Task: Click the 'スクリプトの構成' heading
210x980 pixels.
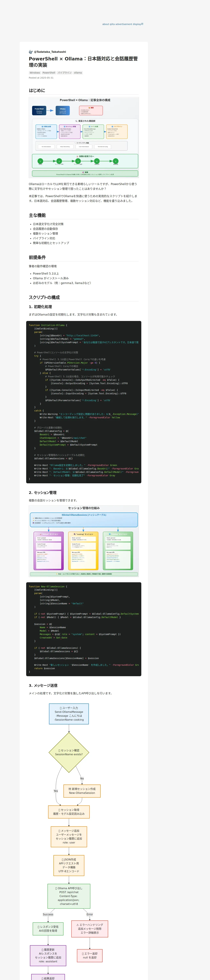Action: (44, 297)
